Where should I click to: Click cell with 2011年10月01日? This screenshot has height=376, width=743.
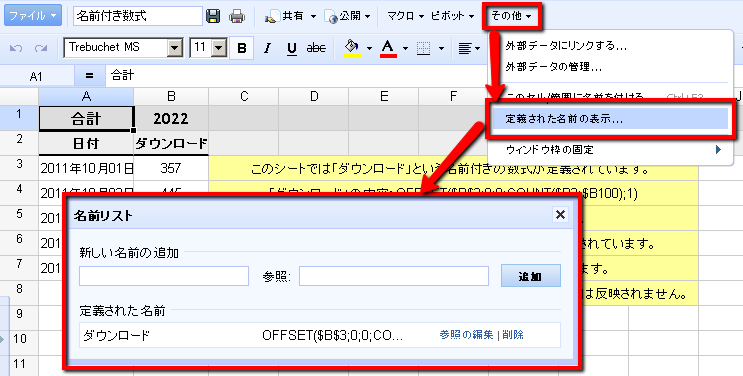pos(86,168)
